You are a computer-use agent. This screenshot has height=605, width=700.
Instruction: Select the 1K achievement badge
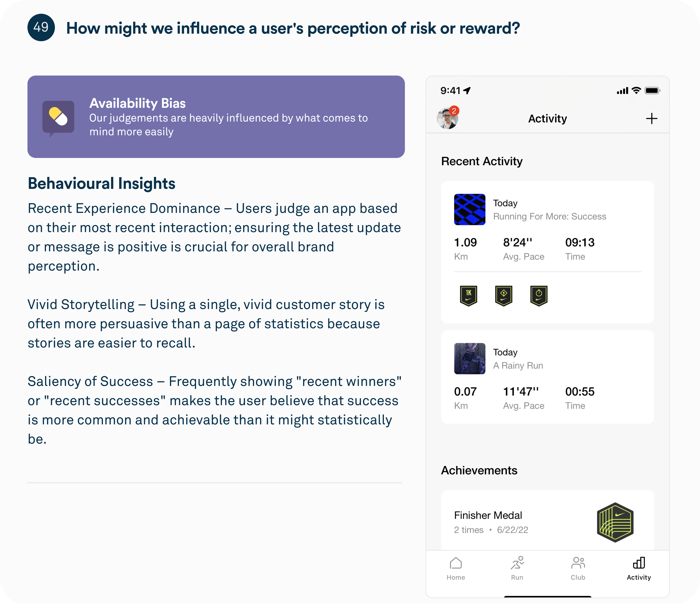pyautogui.click(x=468, y=296)
